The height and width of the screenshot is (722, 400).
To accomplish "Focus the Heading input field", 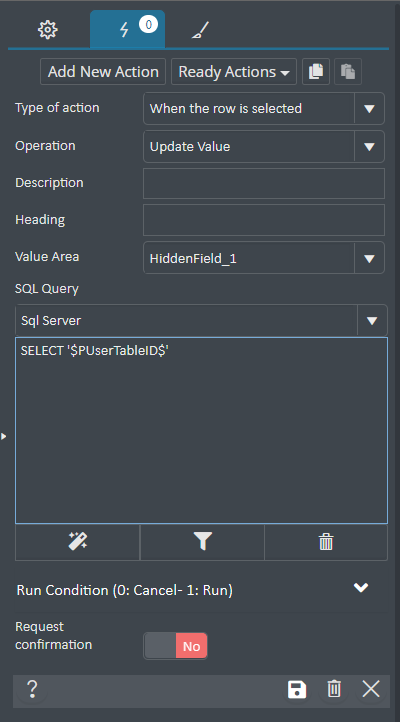I will (264, 220).
